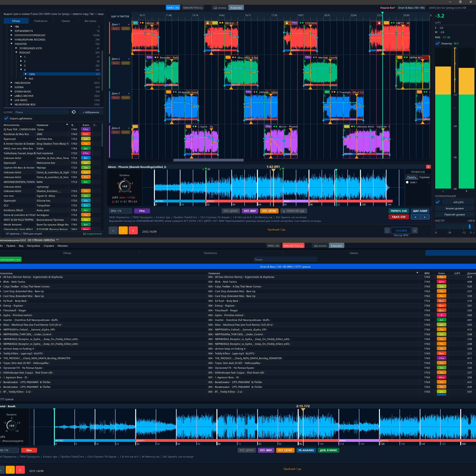Click the left arrow under ШАГ: 8 БАР
476x476 pixels.
[x=415, y=217]
